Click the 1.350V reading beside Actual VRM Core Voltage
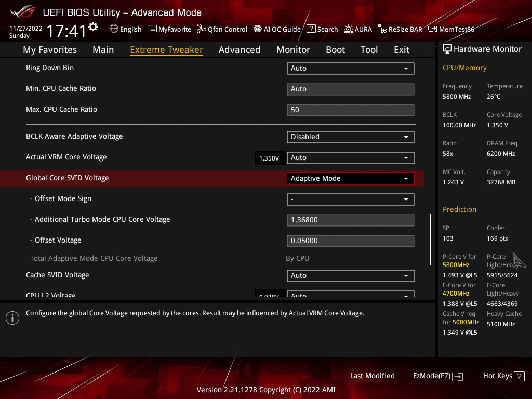This screenshot has height=399, width=532. tap(269, 158)
